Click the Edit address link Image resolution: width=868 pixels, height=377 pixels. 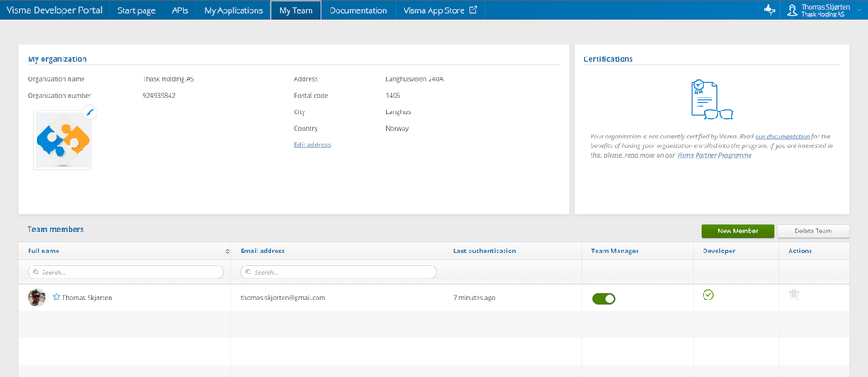click(312, 145)
